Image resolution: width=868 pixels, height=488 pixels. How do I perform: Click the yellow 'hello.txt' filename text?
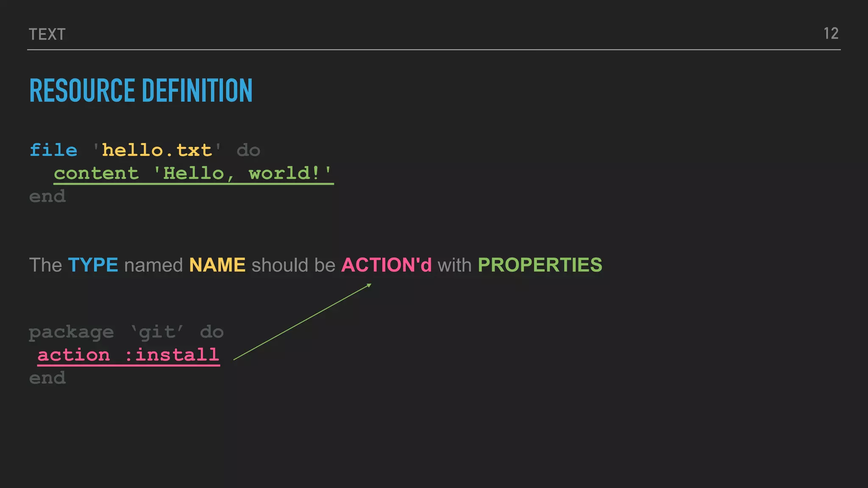pyautogui.click(x=157, y=150)
